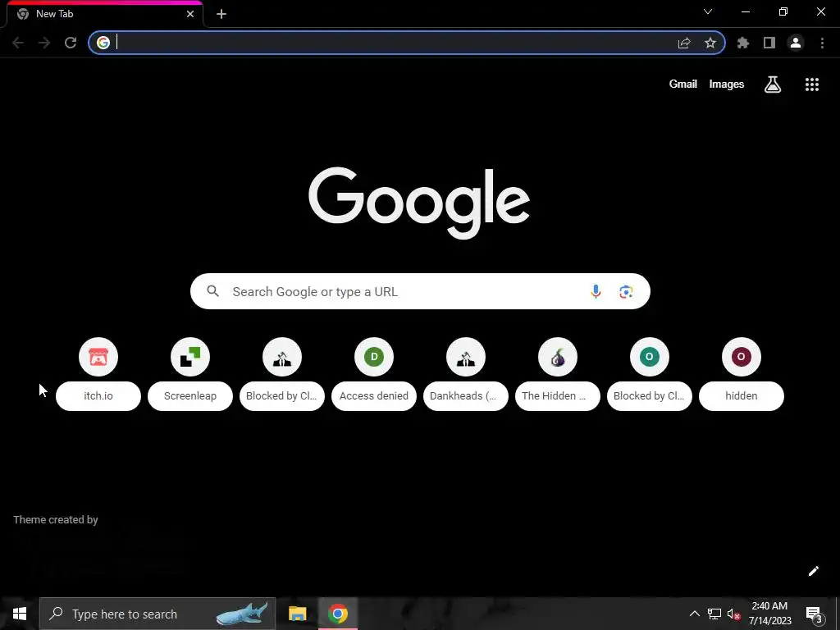Open Windows Start menu

(20, 614)
